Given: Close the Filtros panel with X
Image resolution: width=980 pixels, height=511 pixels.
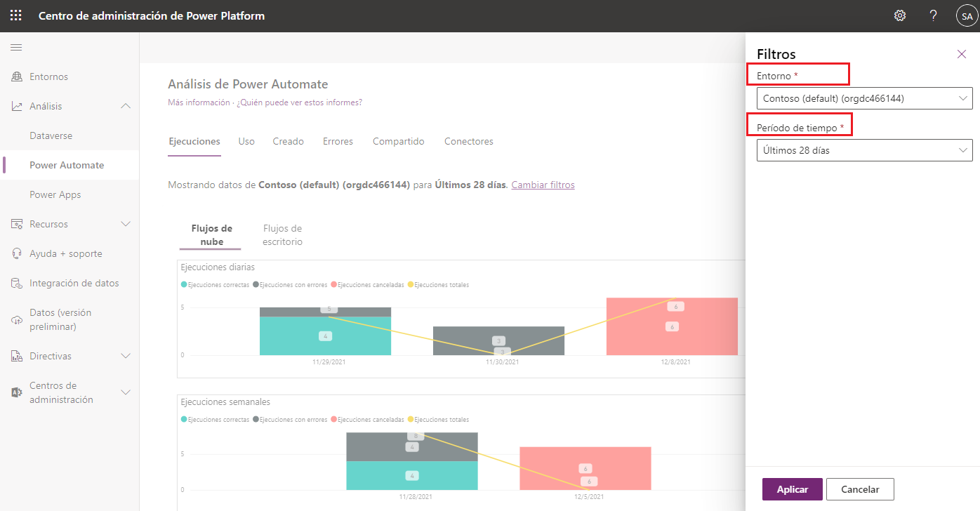Looking at the screenshot, I should coord(962,54).
